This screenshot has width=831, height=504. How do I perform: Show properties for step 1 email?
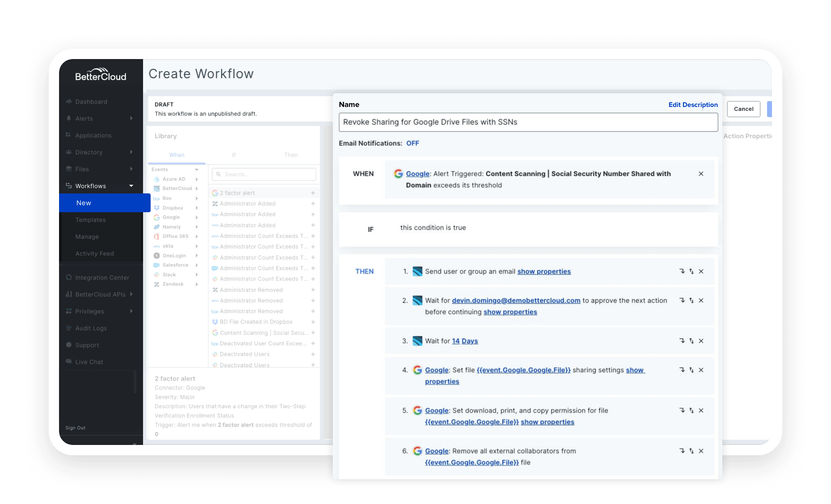click(x=544, y=271)
